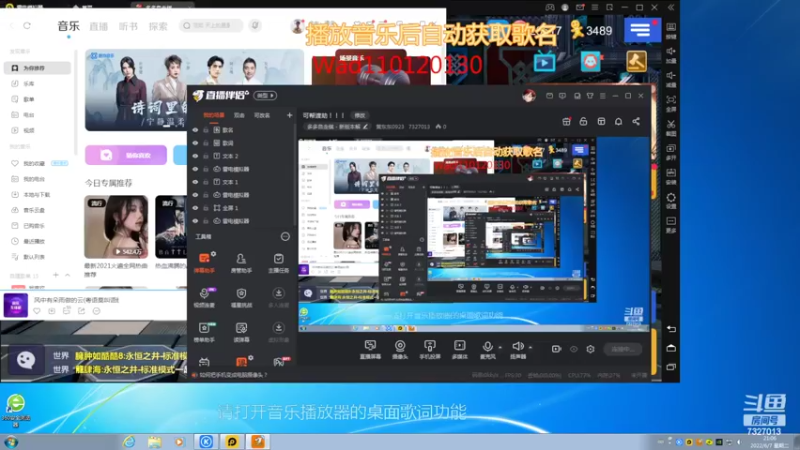Click the record video icon beside start button
Viewport: 800px width, 450px height.
556,349
